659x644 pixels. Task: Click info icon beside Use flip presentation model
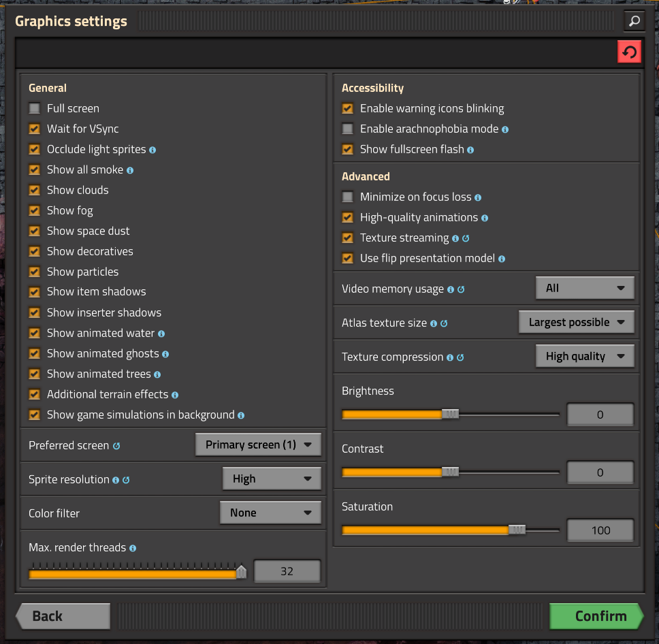click(502, 259)
